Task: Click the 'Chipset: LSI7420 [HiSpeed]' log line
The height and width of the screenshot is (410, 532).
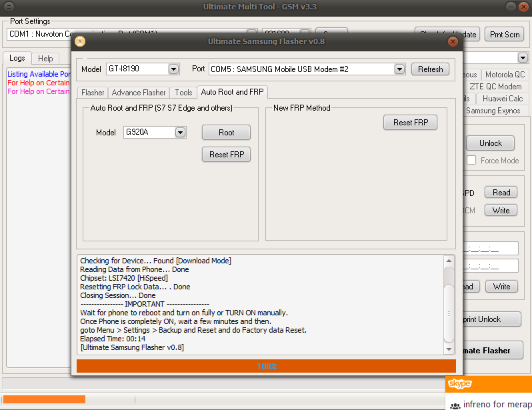Action: tap(124, 278)
